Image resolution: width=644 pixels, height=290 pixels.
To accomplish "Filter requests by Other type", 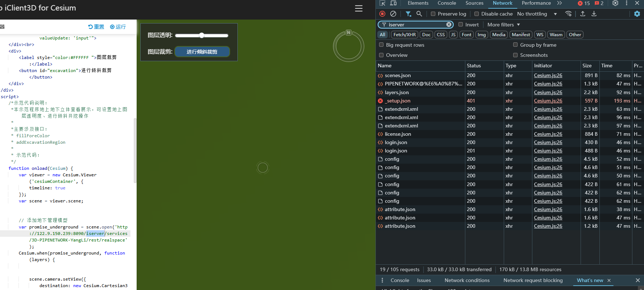I will tap(575, 35).
